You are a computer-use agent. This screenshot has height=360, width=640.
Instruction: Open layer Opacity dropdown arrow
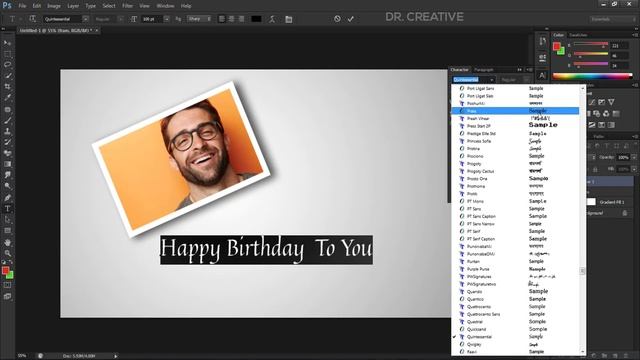coord(634,157)
